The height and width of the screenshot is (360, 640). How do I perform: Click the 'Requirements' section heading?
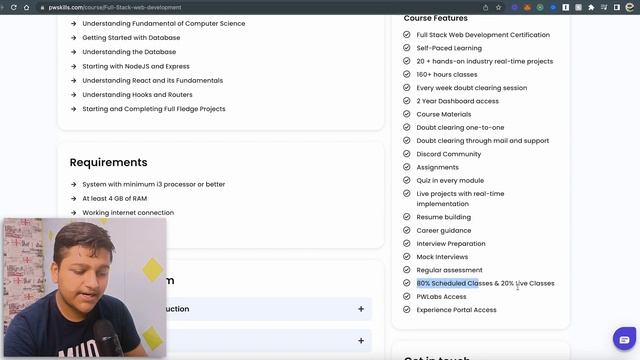point(108,162)
